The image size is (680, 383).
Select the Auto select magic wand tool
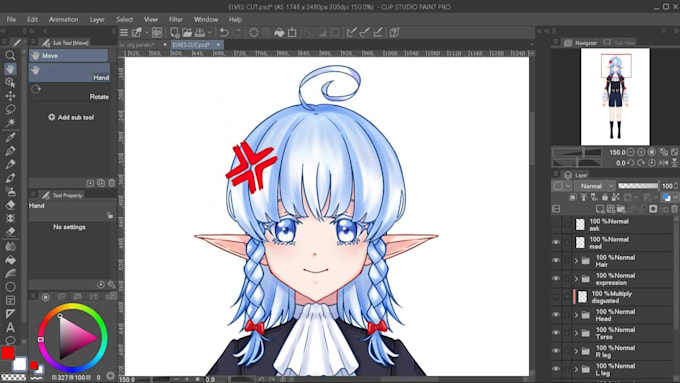coord(10,123)
